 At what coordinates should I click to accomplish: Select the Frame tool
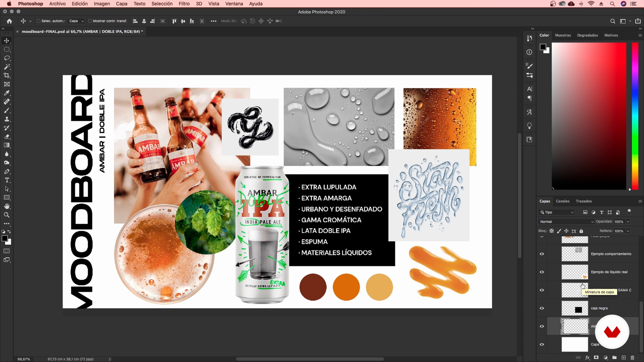tap(7, 84)
